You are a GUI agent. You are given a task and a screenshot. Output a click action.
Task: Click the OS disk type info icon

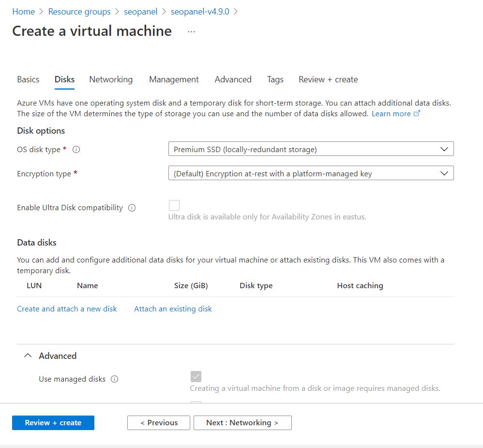pos(76,150)
